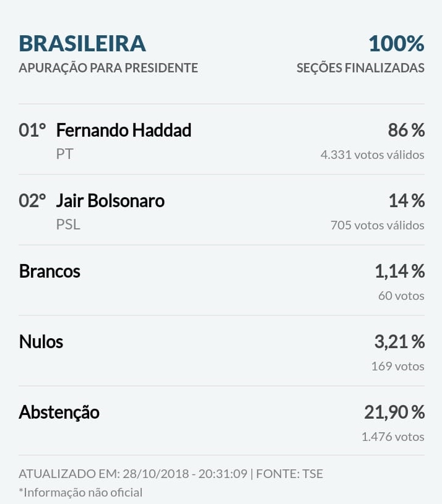The height and width of the screenshot is (504, 442).
Task: Select the 100% sections finalized figure
Action: click(x=396, y=43)
